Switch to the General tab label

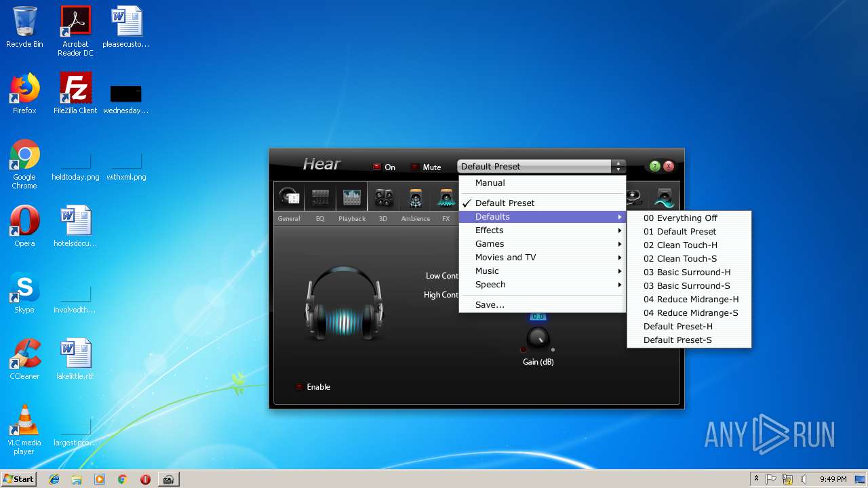[x=289, y=219]
